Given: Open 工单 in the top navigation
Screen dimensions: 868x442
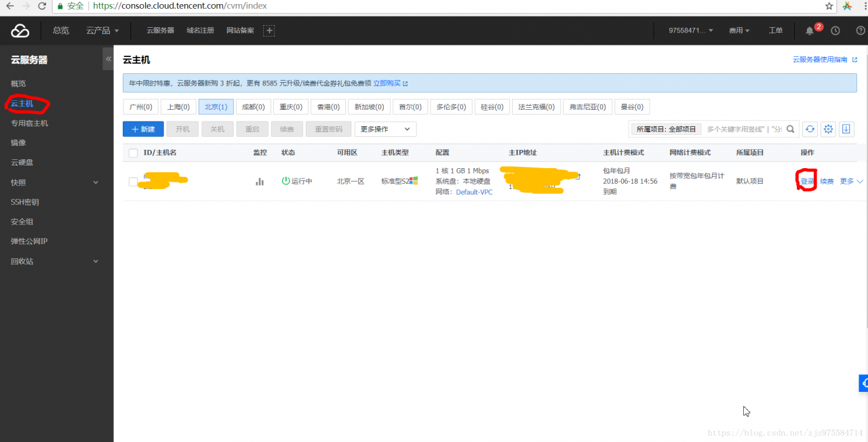Looking at the screenshot, I should coord(776,31).
